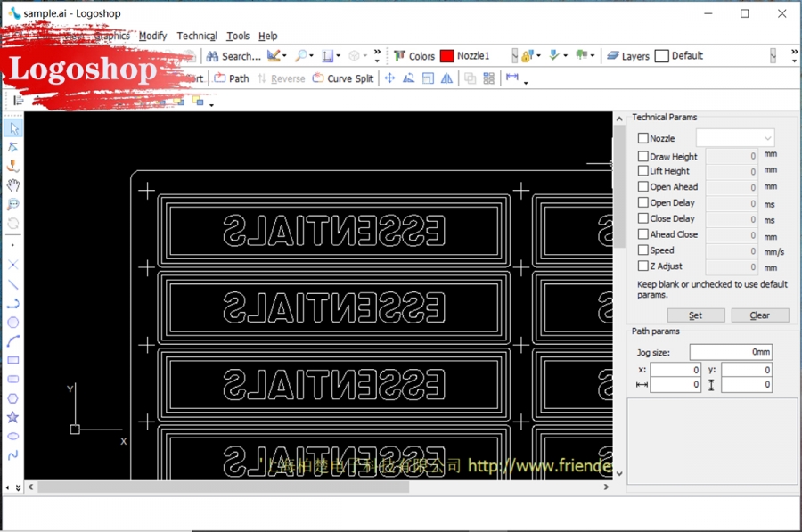Click the Mirror flip icon
The height and width of the screenshot is (532, 802).
pyautogui.click(x=447, y=78)
